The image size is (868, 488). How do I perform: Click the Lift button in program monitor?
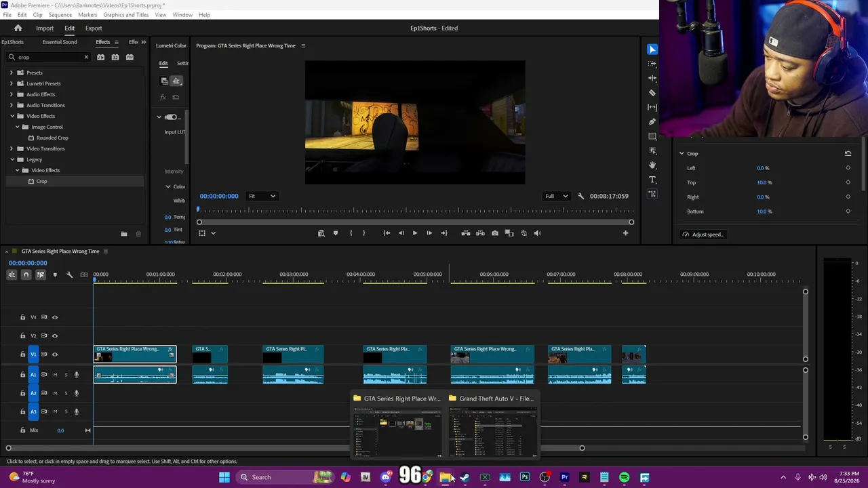[466, 233]
